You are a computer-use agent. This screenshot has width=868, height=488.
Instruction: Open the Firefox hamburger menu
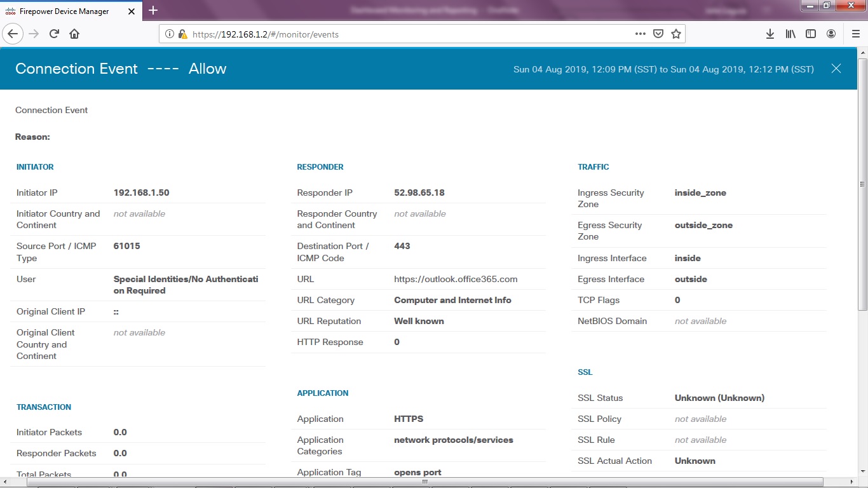pos(855,34)
